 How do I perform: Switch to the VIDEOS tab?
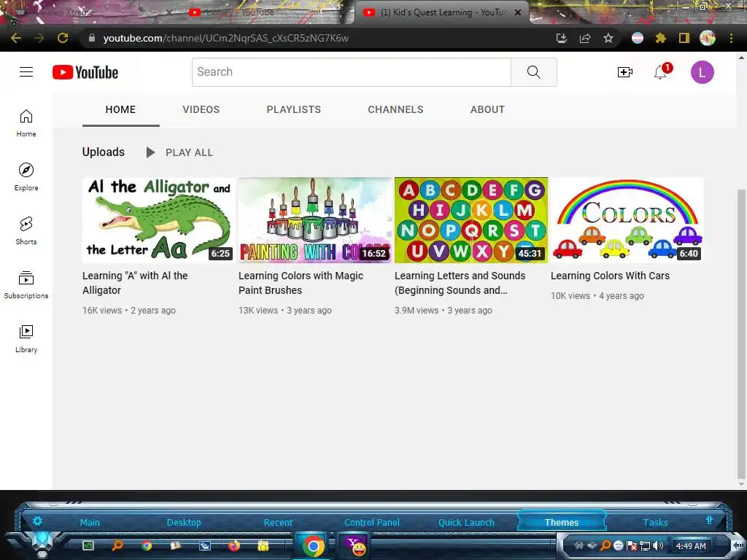tap(201, 109)
